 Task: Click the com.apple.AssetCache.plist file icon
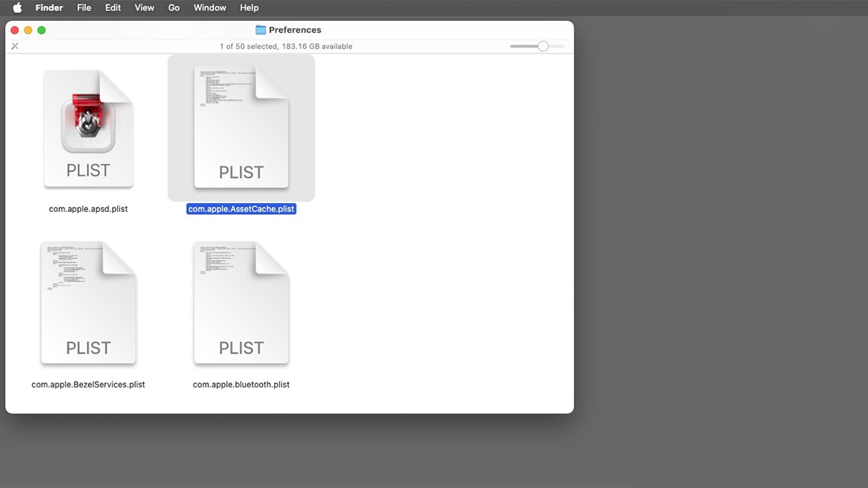click(241, 127)
